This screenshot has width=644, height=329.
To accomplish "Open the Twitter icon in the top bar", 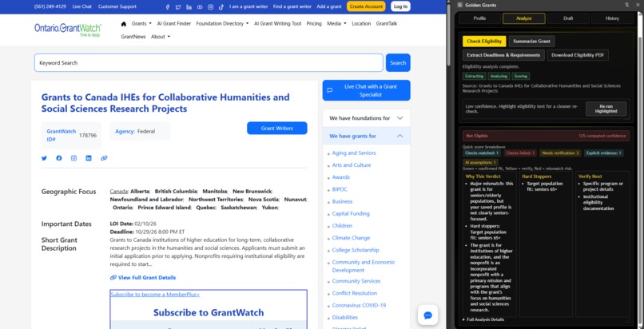I will click(x=178, y=6).
